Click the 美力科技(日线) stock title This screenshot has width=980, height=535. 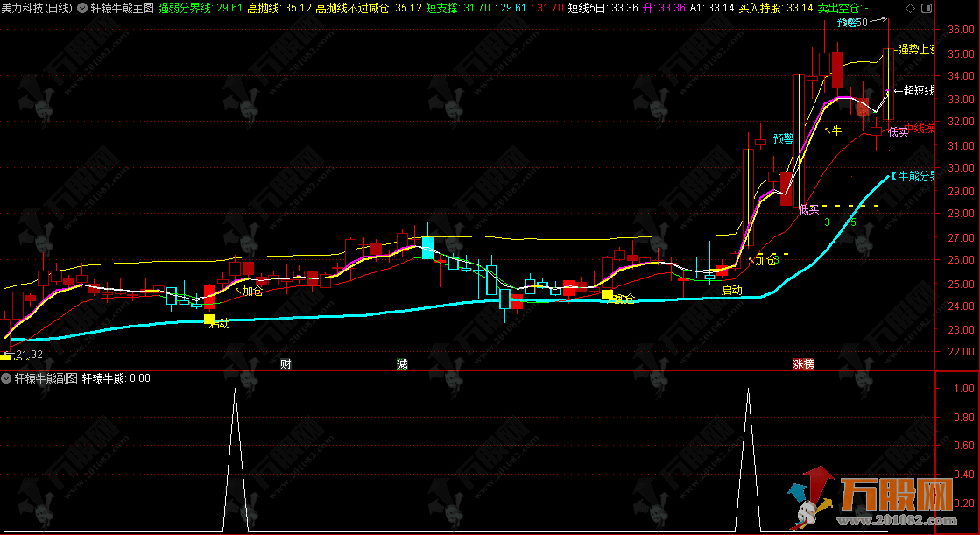click(37, 7)
